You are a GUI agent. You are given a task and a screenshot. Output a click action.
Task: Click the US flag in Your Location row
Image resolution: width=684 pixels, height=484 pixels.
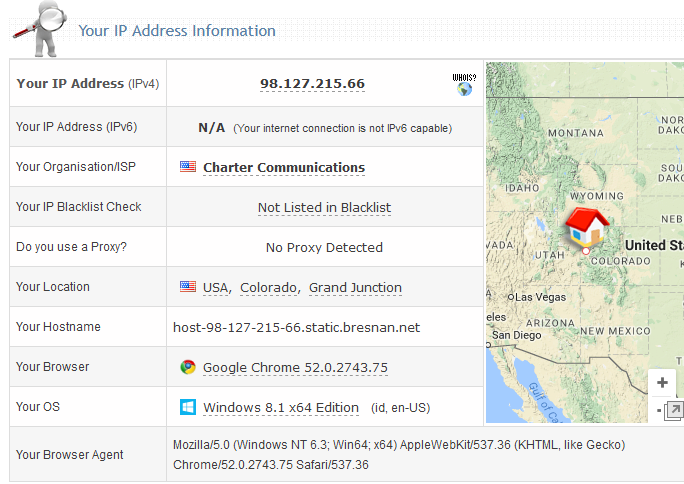pyautogui.click(x=188, y=286)
